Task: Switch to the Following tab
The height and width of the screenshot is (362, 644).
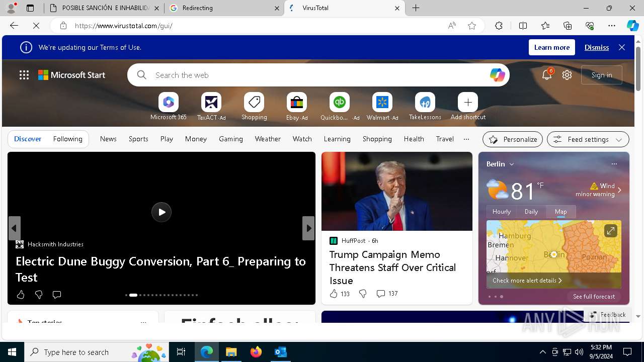Action: [68, 139]
